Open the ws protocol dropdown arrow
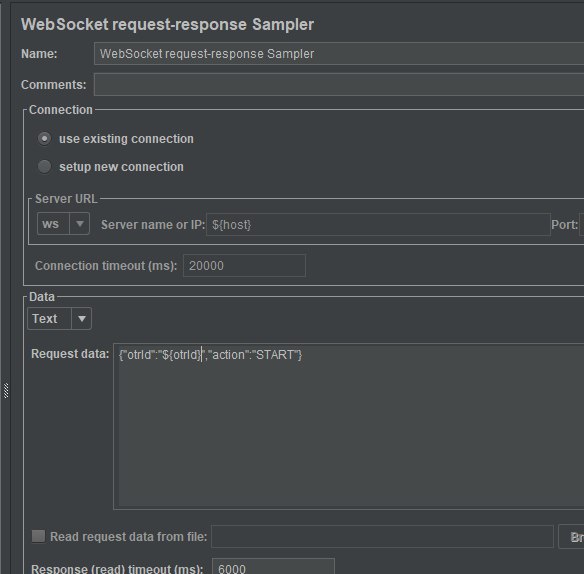Viewport: 584px width, 574px height. point(79,224)
